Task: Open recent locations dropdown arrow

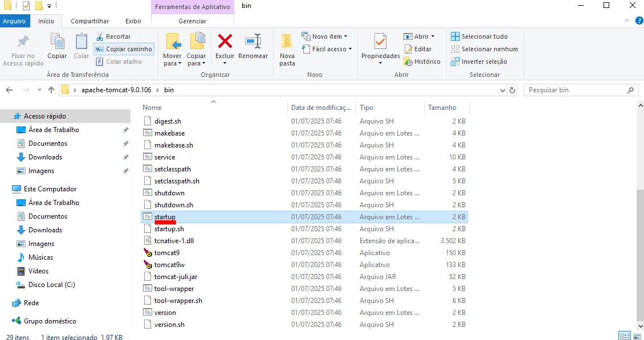Action: coord(39,90)
